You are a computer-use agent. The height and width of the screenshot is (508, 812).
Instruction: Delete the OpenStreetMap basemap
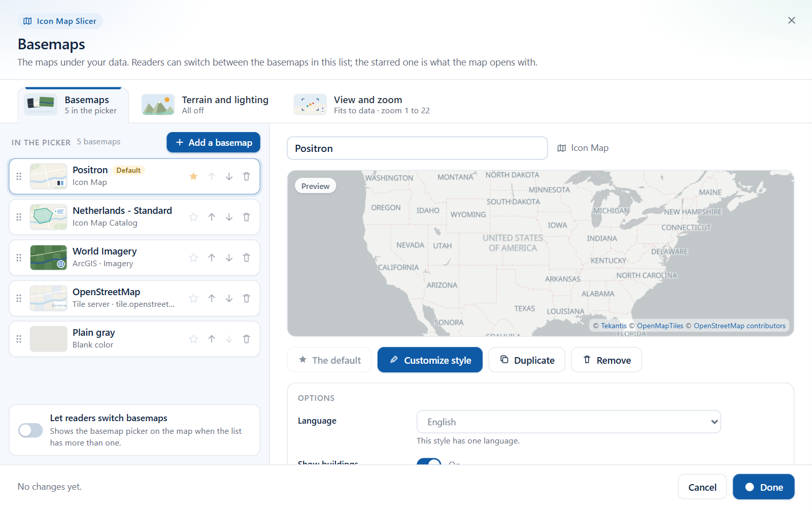(x=247, y=298)
